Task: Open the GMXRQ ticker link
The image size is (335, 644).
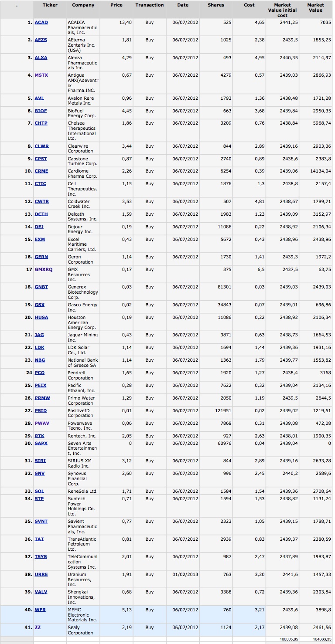Action: [43, 269]
